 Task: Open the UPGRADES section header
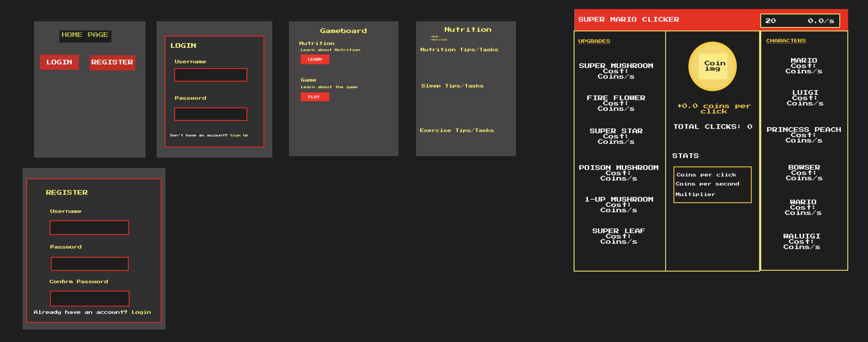594,41
